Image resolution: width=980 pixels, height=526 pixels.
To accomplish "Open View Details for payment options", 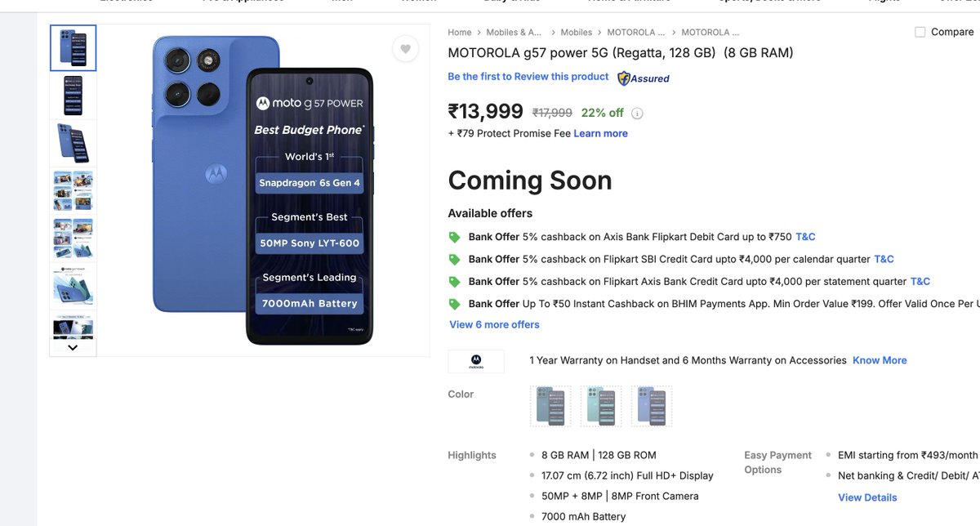I will (867, 497).
